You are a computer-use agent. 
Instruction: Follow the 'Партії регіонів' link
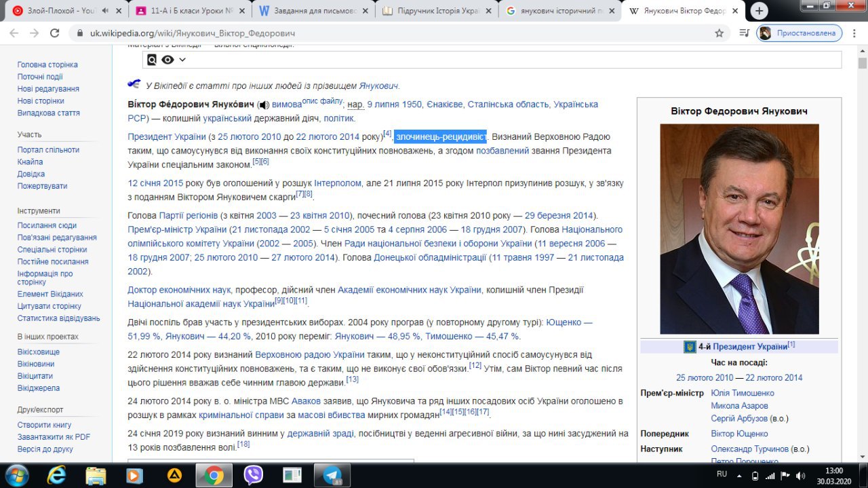(x=189, y=216)
